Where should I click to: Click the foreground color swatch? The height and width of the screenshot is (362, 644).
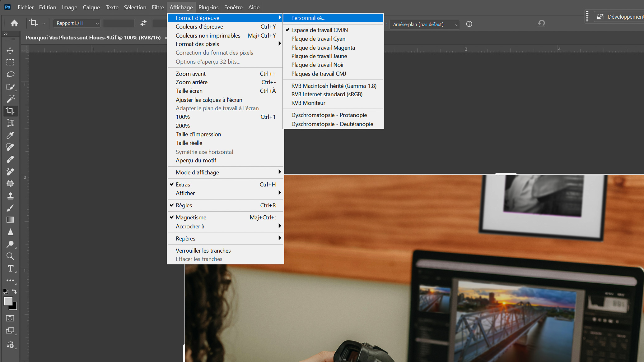click(7, 302)
